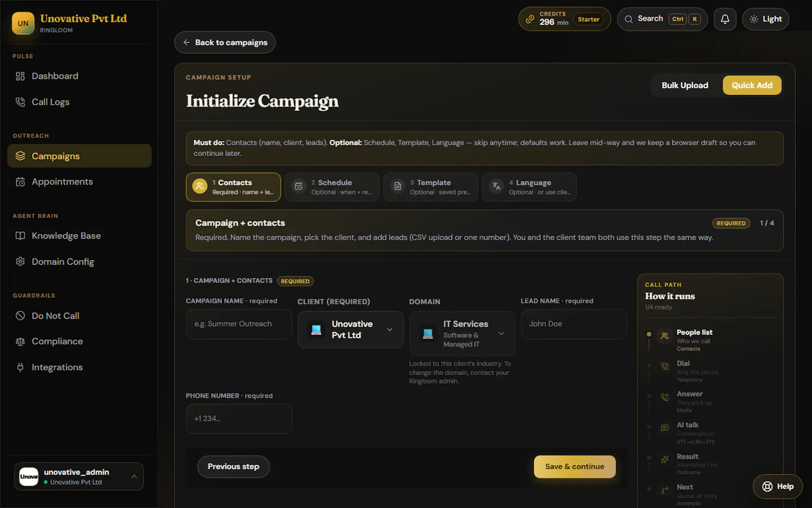
Task: Click the Compliance scales icon
Action: (x=20, y=341)
